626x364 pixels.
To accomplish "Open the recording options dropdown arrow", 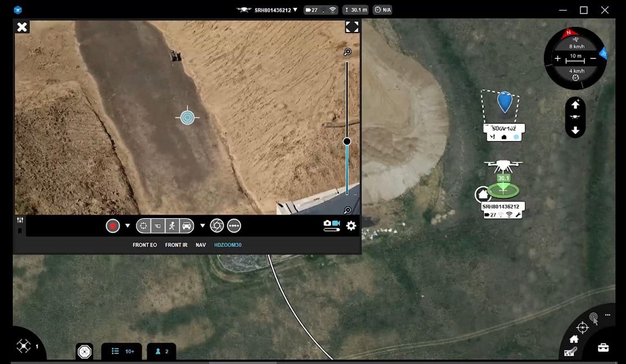I will pos(128,225).
